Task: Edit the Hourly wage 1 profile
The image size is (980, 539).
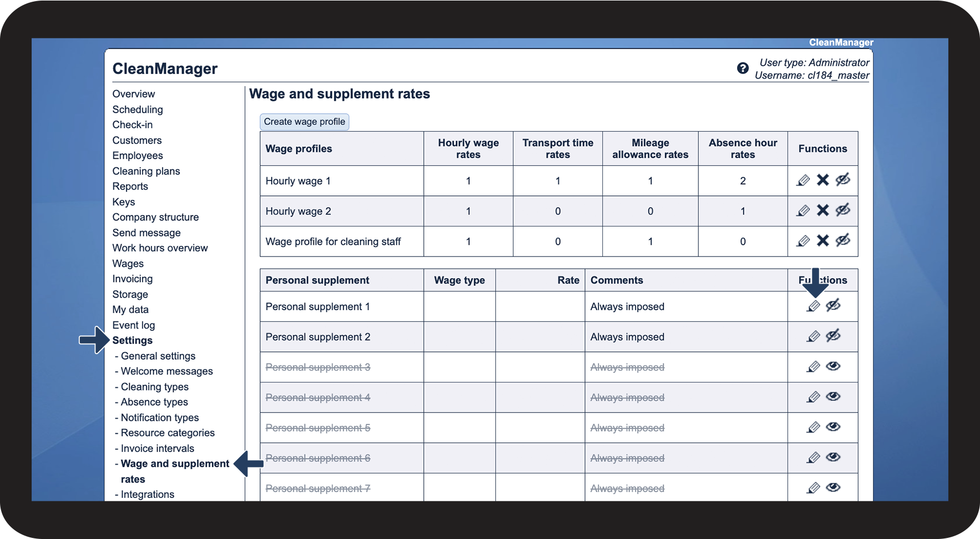Action: (x=803, y=180)
